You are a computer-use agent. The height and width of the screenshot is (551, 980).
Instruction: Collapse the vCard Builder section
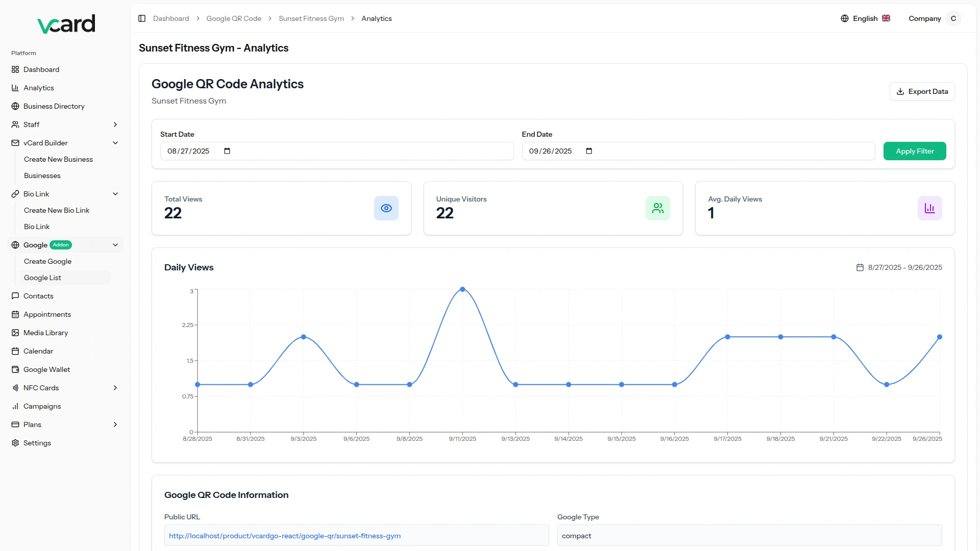tap(115, 143)
